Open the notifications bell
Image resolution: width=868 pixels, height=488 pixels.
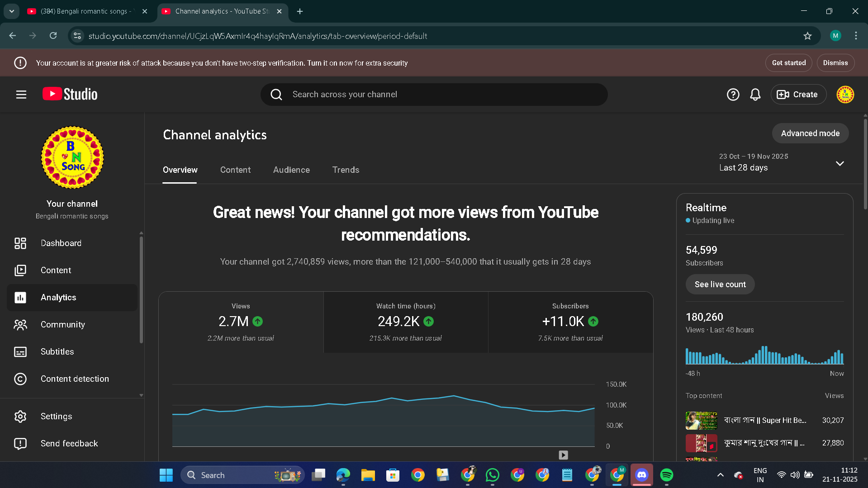coord(755,95)
